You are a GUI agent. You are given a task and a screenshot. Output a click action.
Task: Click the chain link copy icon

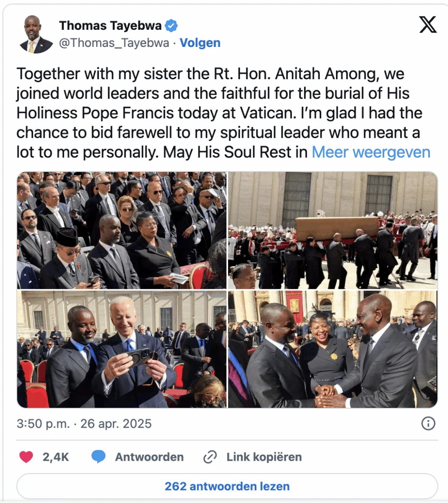tap(210, 457)
